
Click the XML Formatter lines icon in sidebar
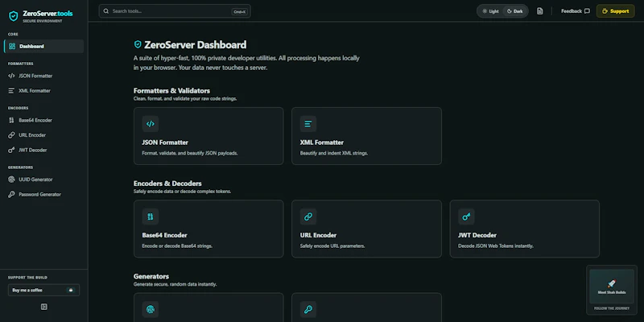click(x=11, y=91)
